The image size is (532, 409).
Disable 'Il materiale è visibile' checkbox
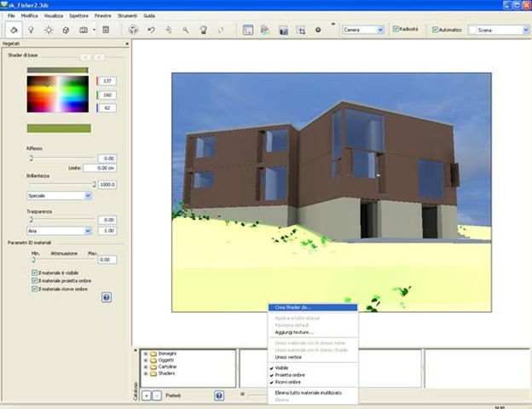point(35,272)
